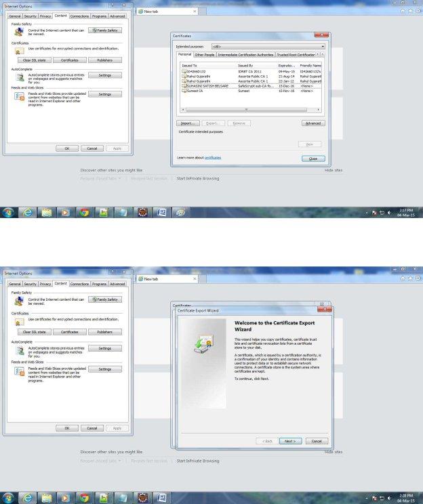This screenshot has height=504, width=423.
Task: Click Certificates button in Internet Options beside Export Wizard
Action: click(x=70, y=332)
